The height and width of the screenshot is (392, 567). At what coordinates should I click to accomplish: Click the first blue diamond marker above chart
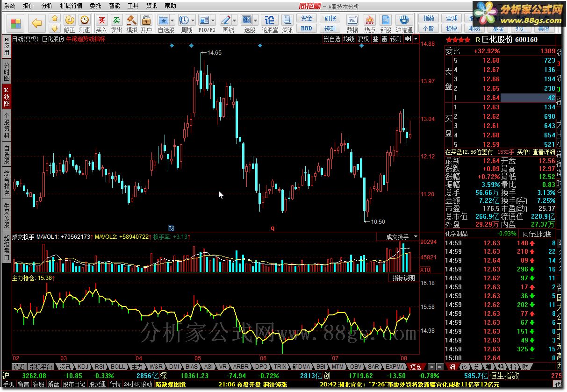[172, 45]
